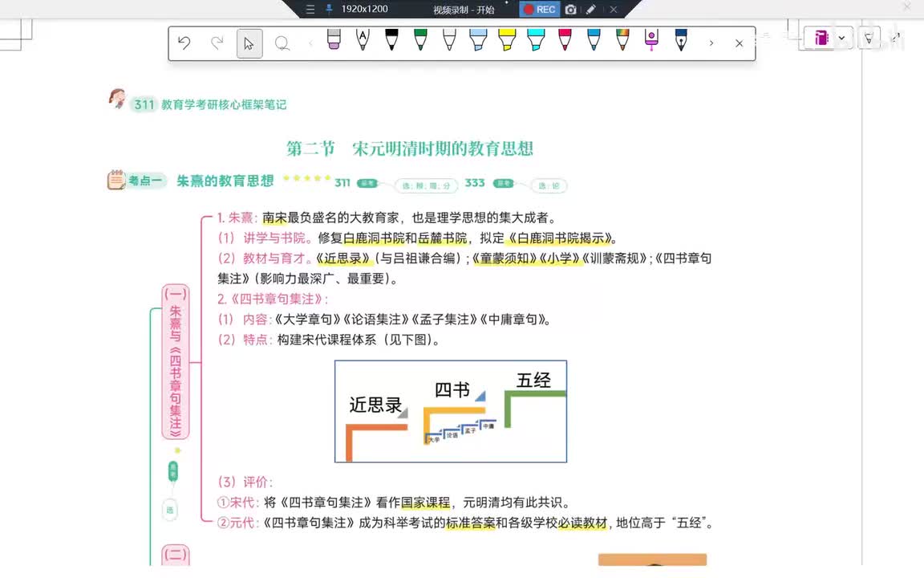Click title 第二节 宋元明清时期的教育思想
This screenshot has height=578, width=924.
point(410,148)
